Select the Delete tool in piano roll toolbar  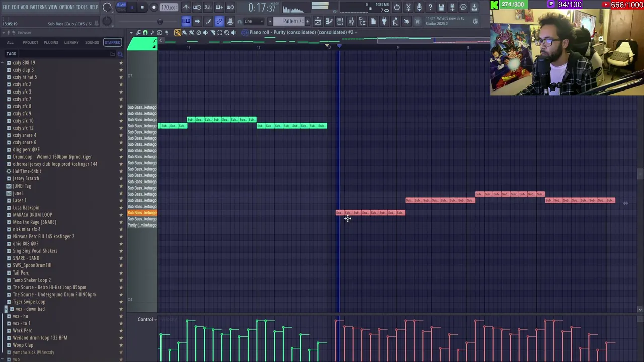pyautogui.click(x=199, y=32)
